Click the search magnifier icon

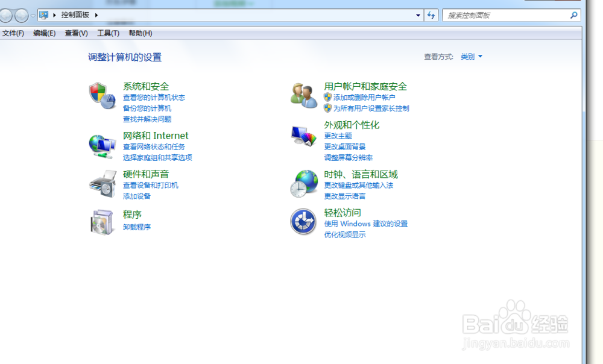574,15
